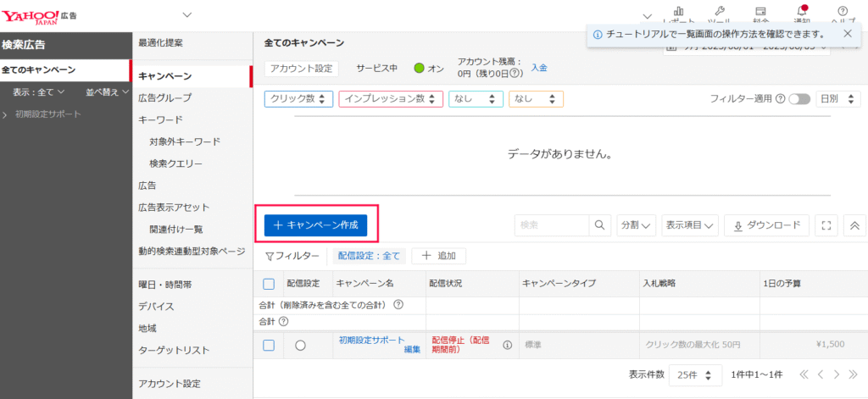The image size is (868, 399).
Task: Sort by 1日の予算 column header
Action: tap(782, 284)
